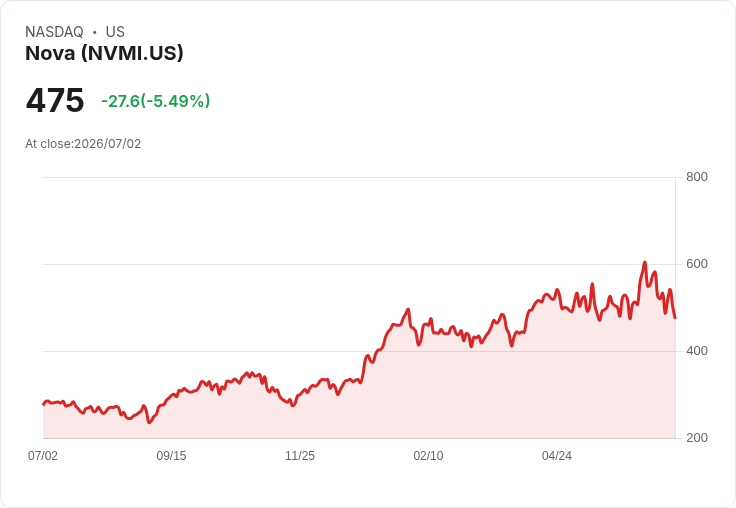This screenshot has width=736, height=508.
Task: Click the -27.6(-5.49%) change value
Action: (155, 101)
